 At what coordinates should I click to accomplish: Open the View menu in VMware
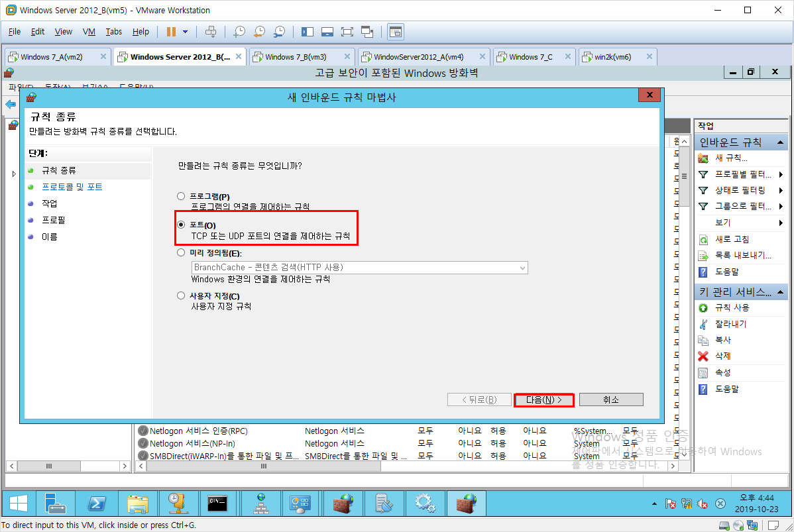(x=64, y=32)
